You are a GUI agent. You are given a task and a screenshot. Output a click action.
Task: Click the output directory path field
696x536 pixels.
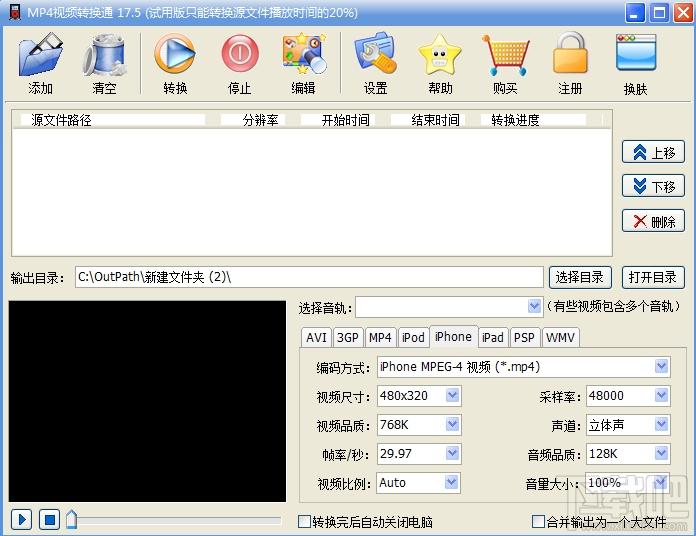[x=309, y=277]
